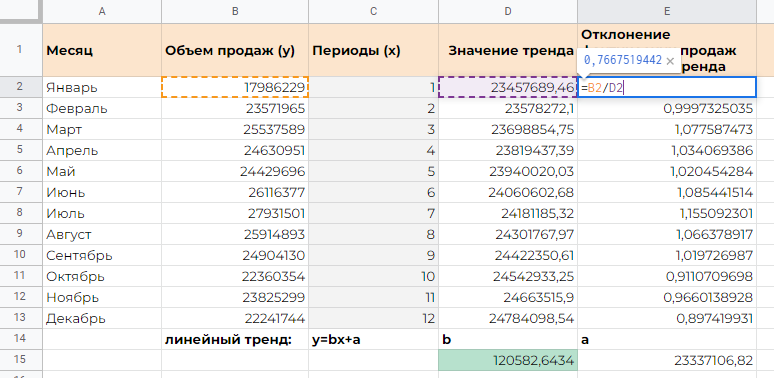Select cell 'y=bx+a'
774x378 pixels.
tap(373, 340)
